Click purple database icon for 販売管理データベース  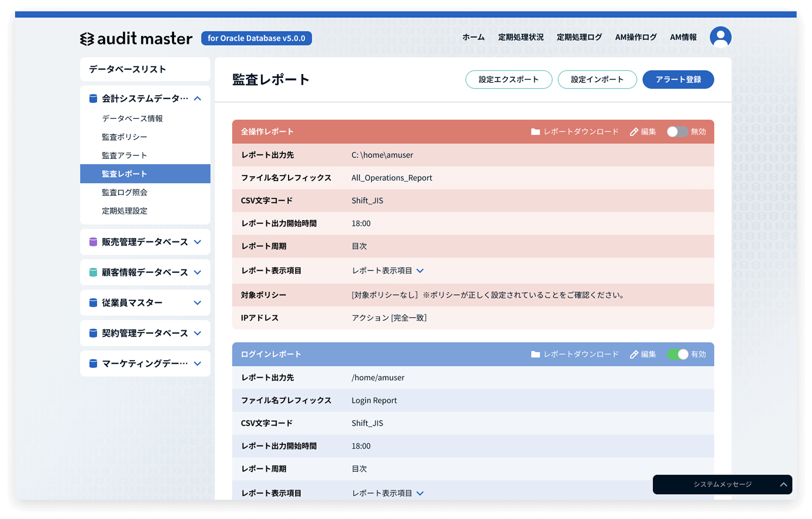[93, 242]
